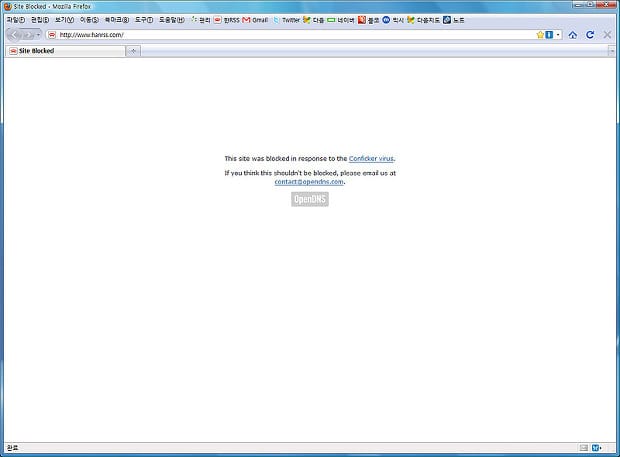Screen dimensions: 620x457
Task: Click the Forward navigation arrow
Action: [29, 34]
